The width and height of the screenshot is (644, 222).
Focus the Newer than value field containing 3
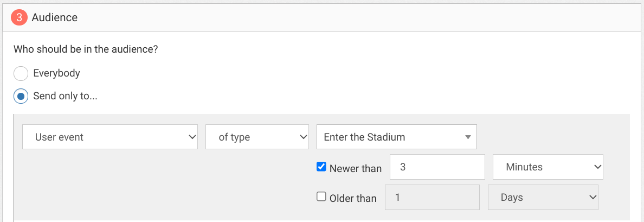(x=437, y=167)
